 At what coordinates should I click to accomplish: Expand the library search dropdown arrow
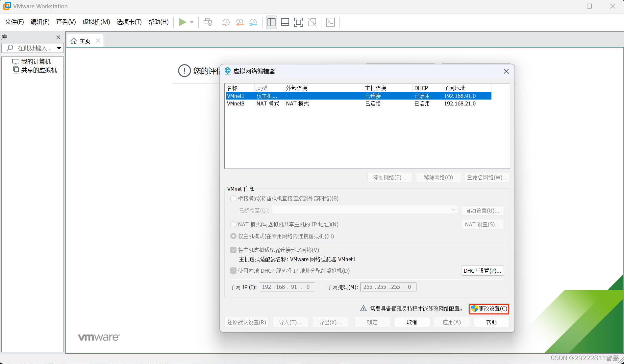pyautogui.click(x=59, y=48)
